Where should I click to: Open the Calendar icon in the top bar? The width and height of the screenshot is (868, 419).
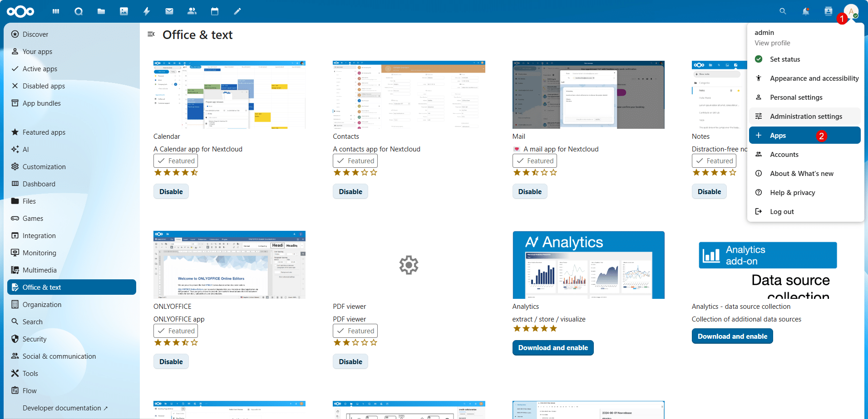[x=215, y=11]
